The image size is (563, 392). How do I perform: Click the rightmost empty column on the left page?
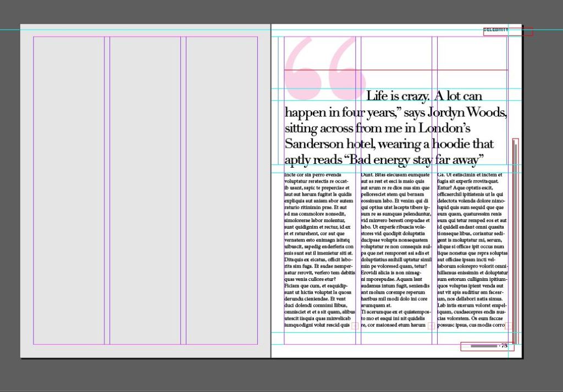(x=222, y=190)
